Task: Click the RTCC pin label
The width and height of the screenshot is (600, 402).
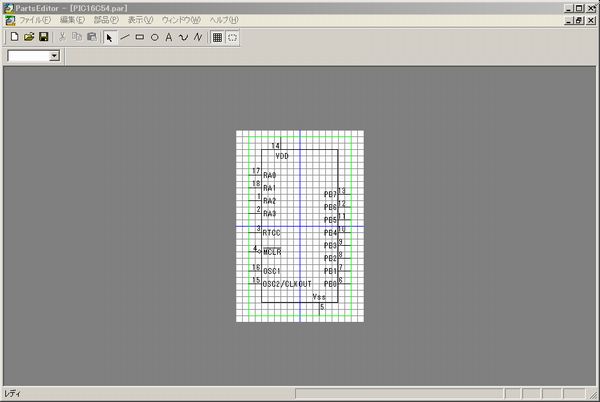Action: 271,233
